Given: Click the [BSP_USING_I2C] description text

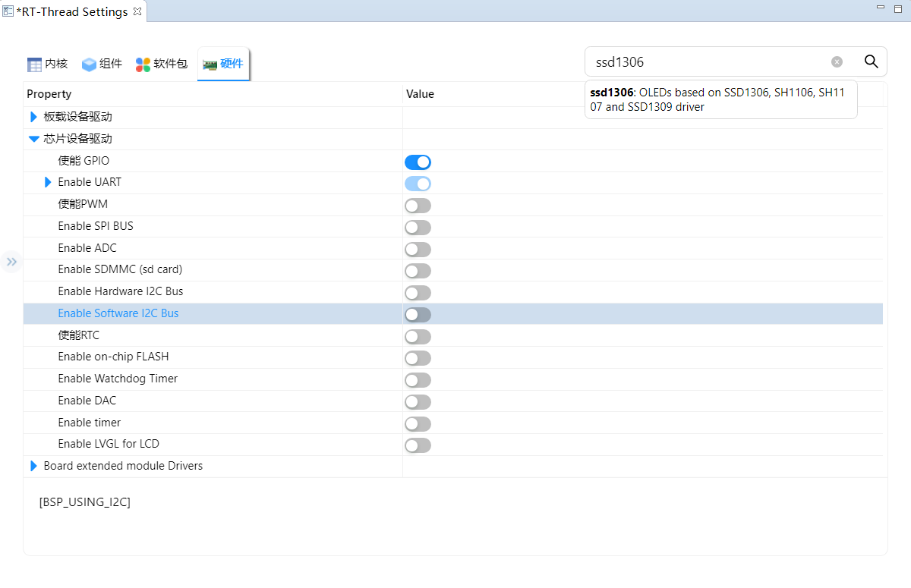Looking at the screenshot, I should point(85,502).
